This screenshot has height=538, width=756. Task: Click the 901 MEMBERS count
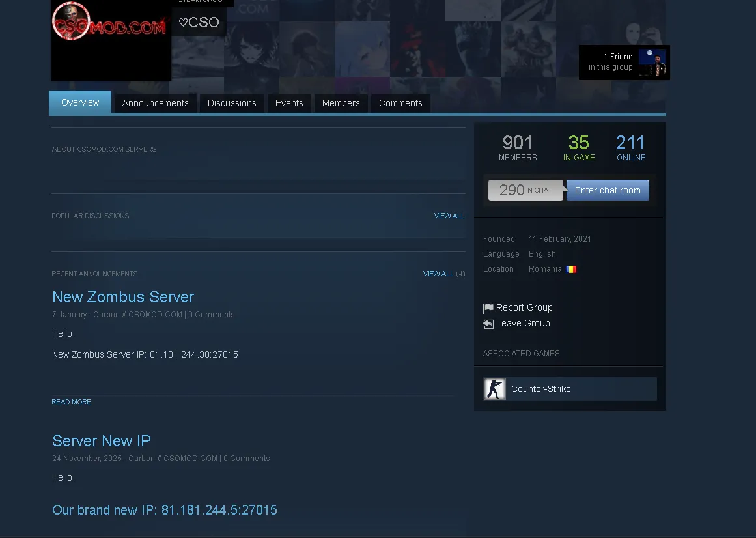(x=518, y=147)
